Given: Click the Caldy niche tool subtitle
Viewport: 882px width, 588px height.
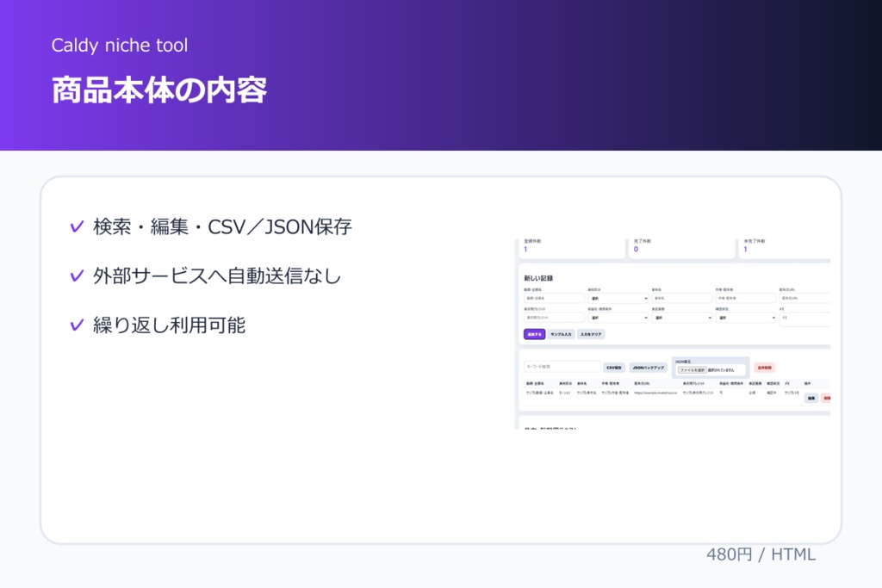Looking at the screenshot, I should [x=119, y=46].
